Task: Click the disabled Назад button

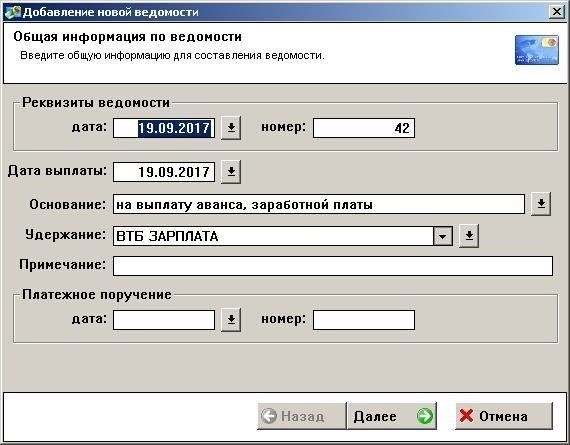Action: [x=302, y=416]
